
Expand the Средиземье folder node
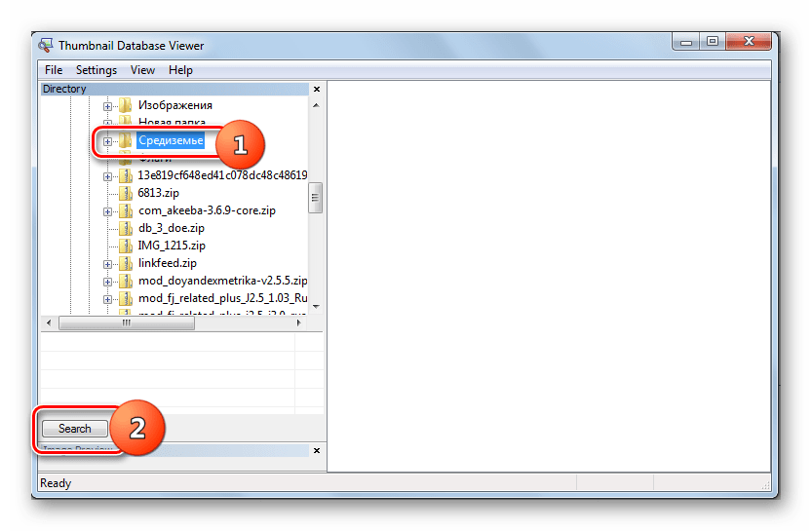(107, 141)
